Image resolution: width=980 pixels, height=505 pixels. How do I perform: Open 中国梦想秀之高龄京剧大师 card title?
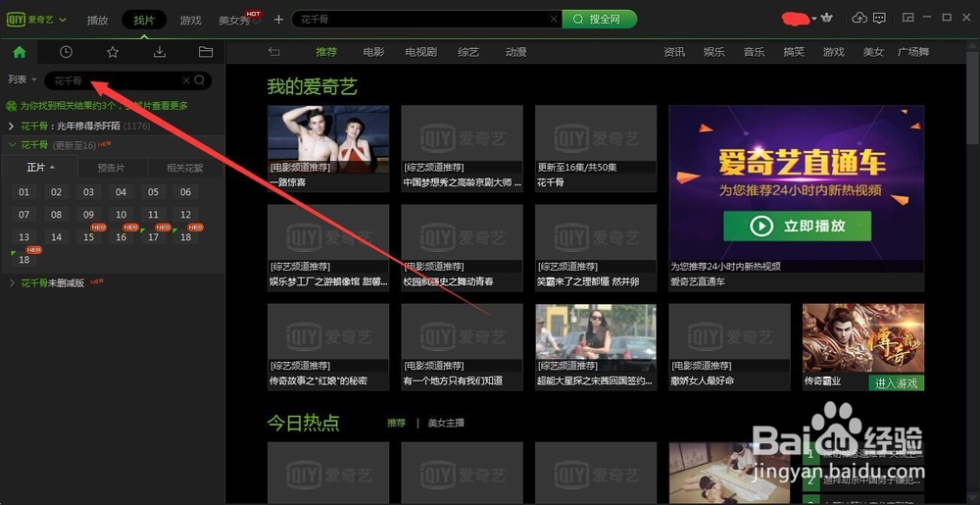tap(462, 182)
